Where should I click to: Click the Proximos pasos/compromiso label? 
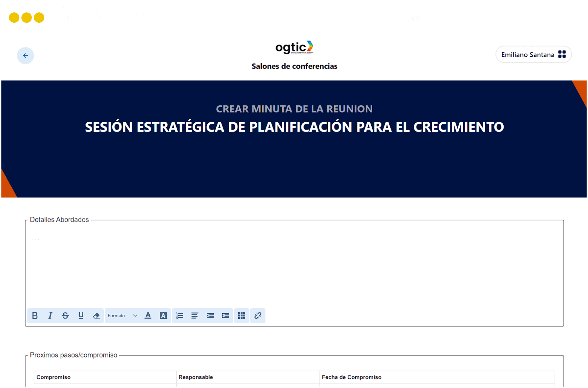coord(74,355)
